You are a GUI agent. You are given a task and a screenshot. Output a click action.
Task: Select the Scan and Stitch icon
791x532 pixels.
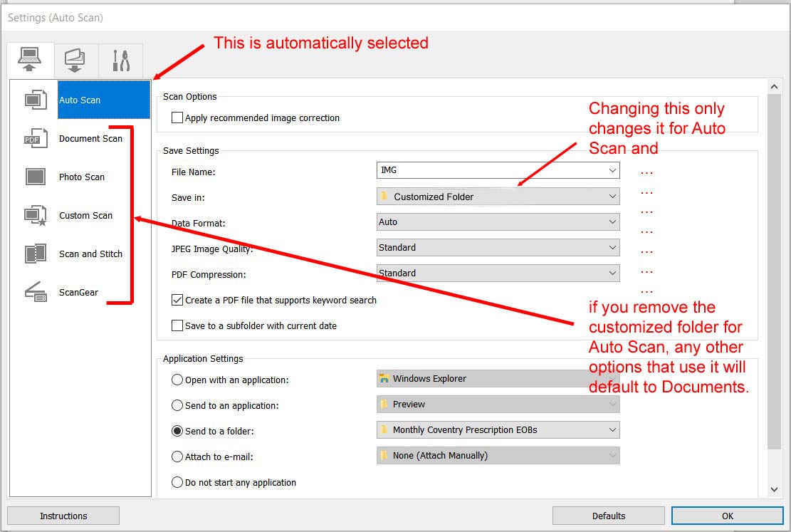(35, 254)
